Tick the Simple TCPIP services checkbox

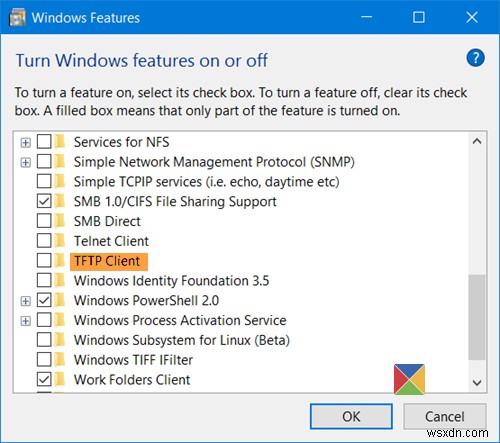[x=44, y=181]
